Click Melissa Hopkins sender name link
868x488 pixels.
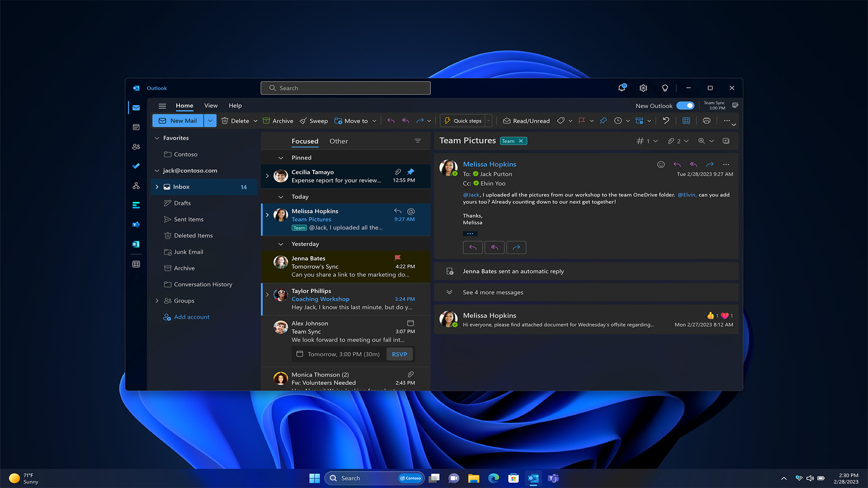(x=489, y=164)
